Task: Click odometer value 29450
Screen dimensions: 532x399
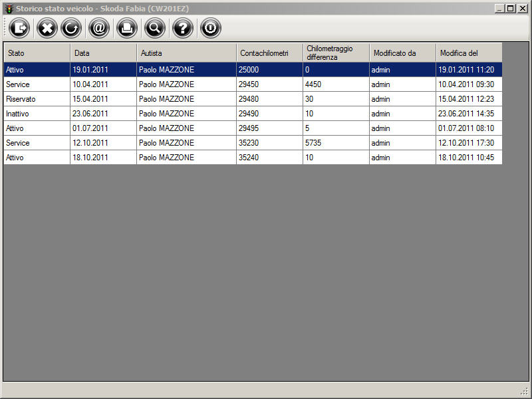Action: (x=270, y=84)
